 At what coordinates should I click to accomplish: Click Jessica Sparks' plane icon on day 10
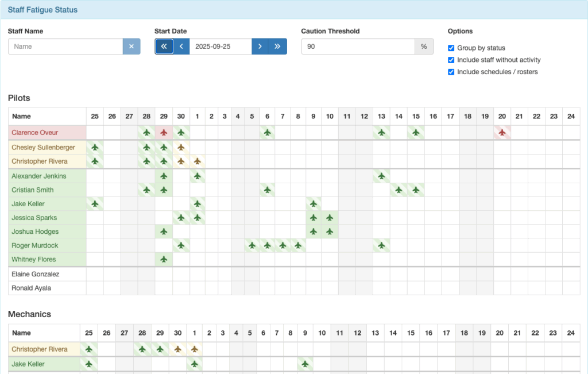[x=330, y=218]
